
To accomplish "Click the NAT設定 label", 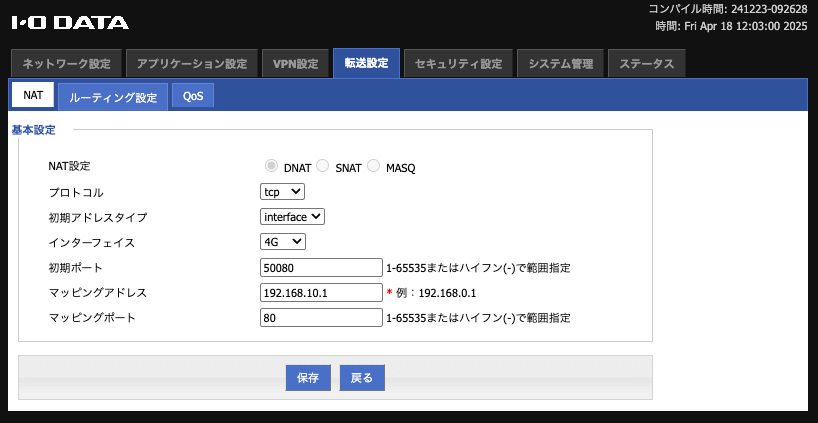I will pyautogui.click(x=69, y=166).
